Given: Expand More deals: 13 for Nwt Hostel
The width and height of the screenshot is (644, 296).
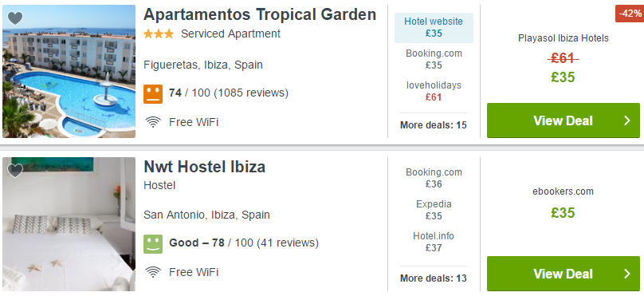Looking at the screenshot, I should point(434,278).
